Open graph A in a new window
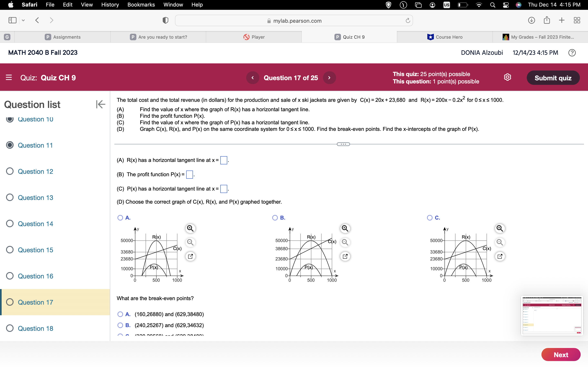 coord(190,256)
